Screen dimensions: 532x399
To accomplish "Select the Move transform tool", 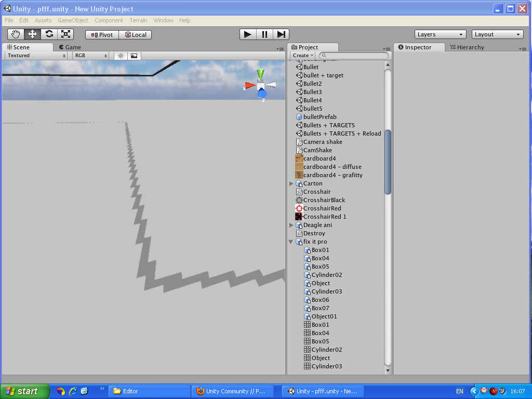I will (32, 34).
